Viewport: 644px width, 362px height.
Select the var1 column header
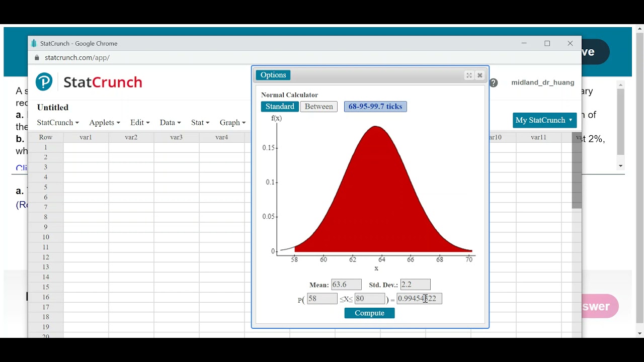coord(86,137)
